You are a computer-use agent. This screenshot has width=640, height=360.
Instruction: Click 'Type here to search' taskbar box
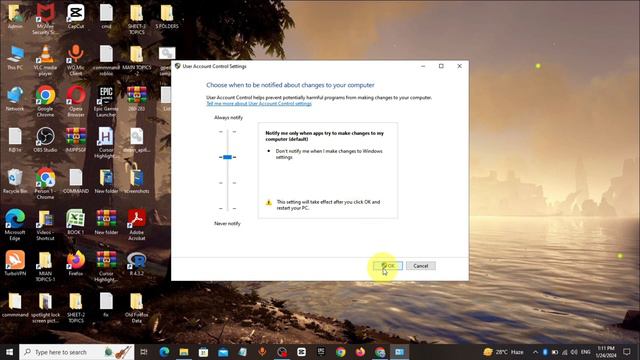tap(76, 352)
